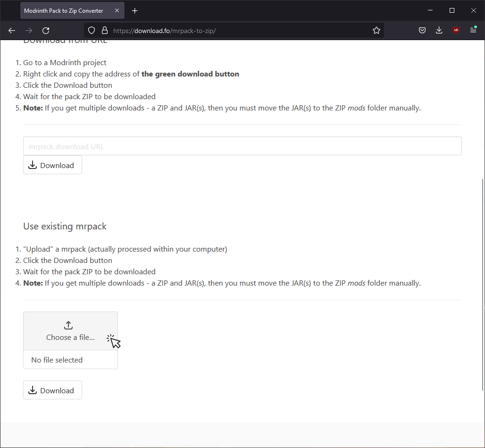Viewport: 485px width, 448px height.
Task: Close the Modrinth Pack to Zip Converter tab
Action: click(117, 10)
